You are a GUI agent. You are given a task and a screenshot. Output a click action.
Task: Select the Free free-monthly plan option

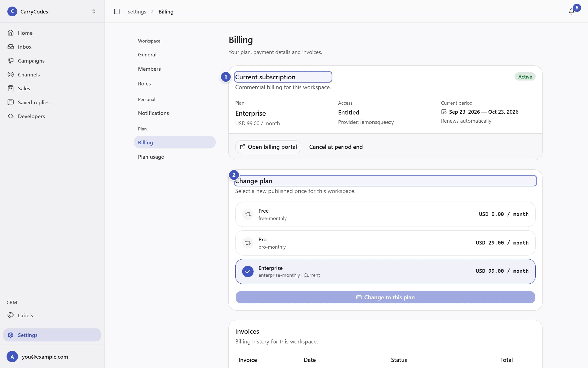[x=385, y=214]
